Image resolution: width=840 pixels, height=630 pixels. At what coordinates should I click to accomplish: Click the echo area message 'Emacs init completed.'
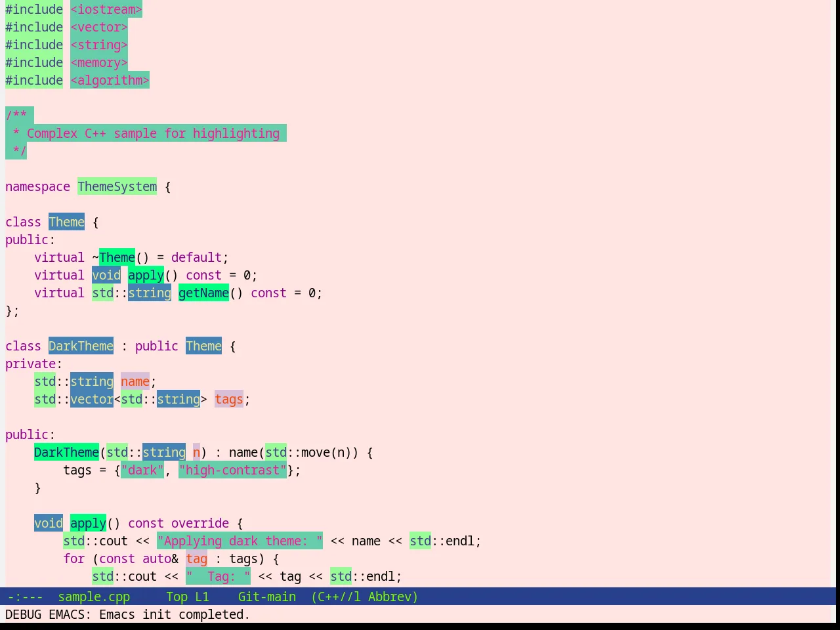(x=175, y=614)
